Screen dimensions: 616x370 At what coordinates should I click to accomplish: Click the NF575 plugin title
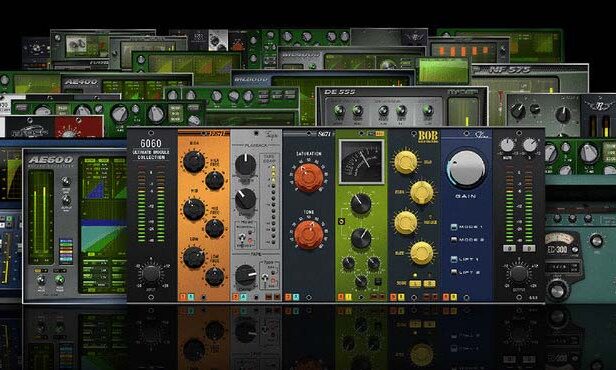[x=510, y=70]
